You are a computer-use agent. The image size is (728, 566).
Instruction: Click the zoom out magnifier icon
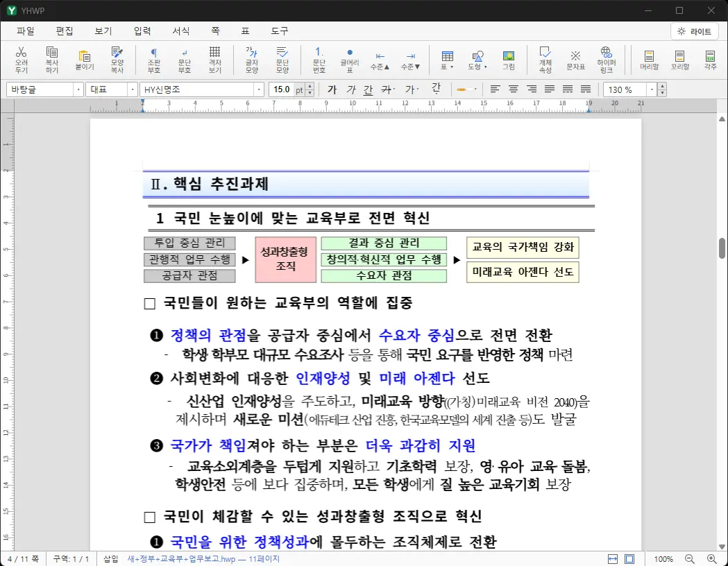[x=690, y=559]
